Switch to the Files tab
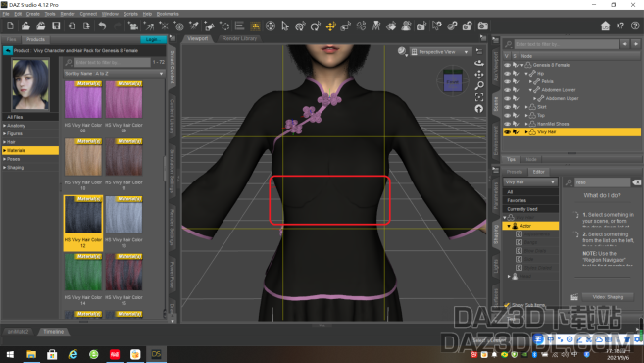Viewport: 644px width, 363px height. (11, 40)
